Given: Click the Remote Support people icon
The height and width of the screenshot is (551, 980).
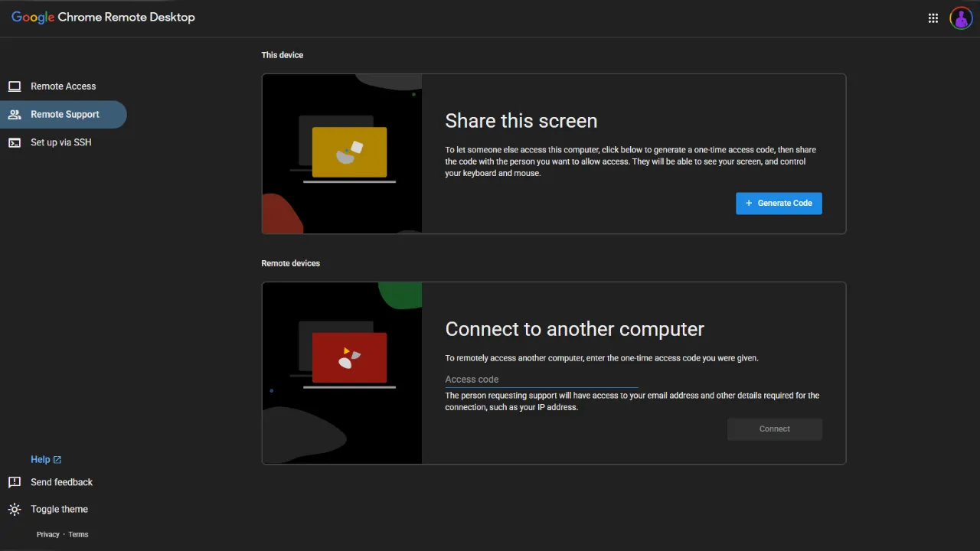Looking at the screenshot, I should (x=15, y=115).
